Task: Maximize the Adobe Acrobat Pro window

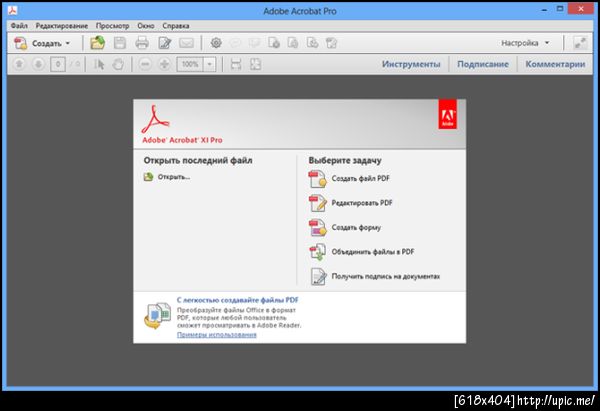Action: coord(560,9)
